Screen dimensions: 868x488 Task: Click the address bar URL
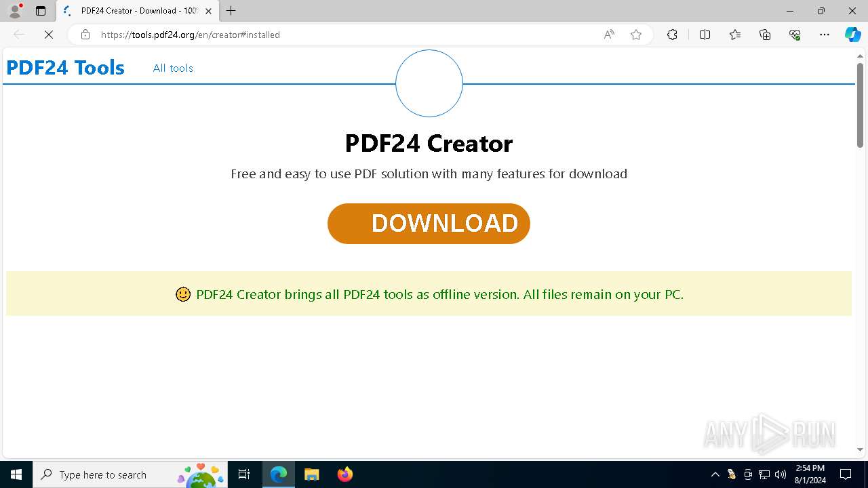tap(191, 35)
